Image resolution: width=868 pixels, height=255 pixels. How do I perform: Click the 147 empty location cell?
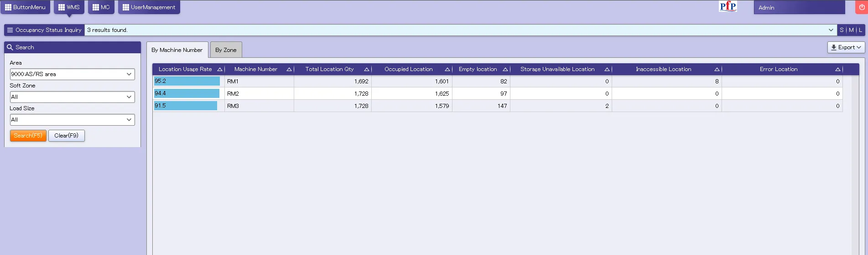point(481,106)
